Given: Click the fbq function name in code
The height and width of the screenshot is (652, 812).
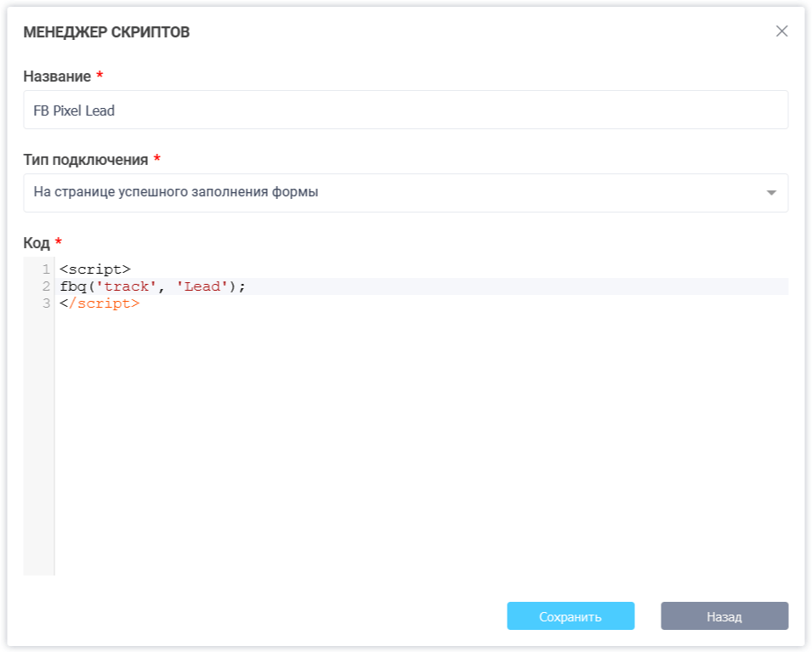Looking at the screenshot, I should click(73, 286).
